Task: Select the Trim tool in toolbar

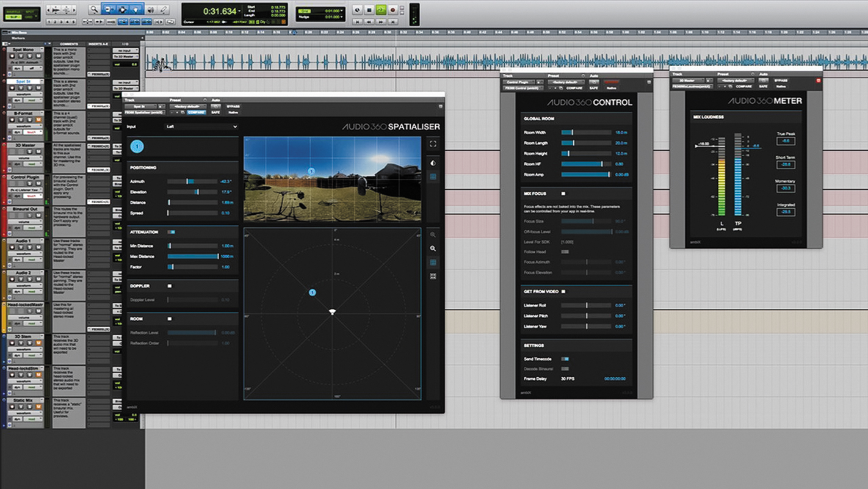Action: (110, 9)
